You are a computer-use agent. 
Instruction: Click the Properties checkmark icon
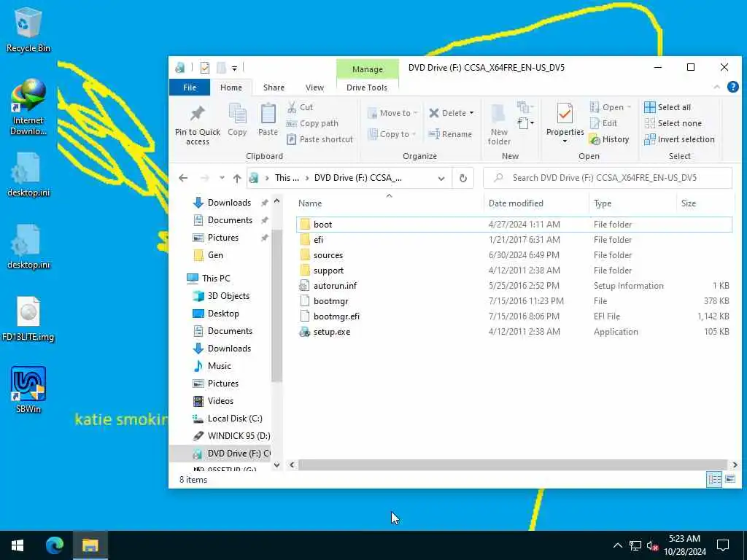click(x=565, y=114)
